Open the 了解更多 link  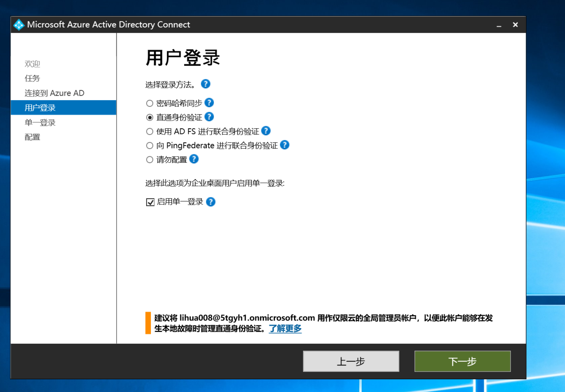(x=285, y=328)
